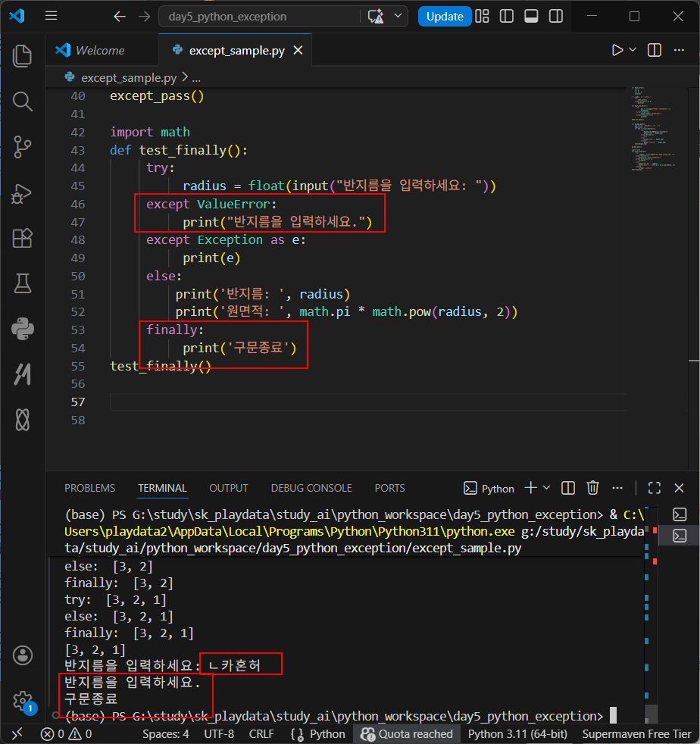The image size is (700, 744).
Task: Open editor More Actions ellipsis
Action: click(x=679, y=50)
